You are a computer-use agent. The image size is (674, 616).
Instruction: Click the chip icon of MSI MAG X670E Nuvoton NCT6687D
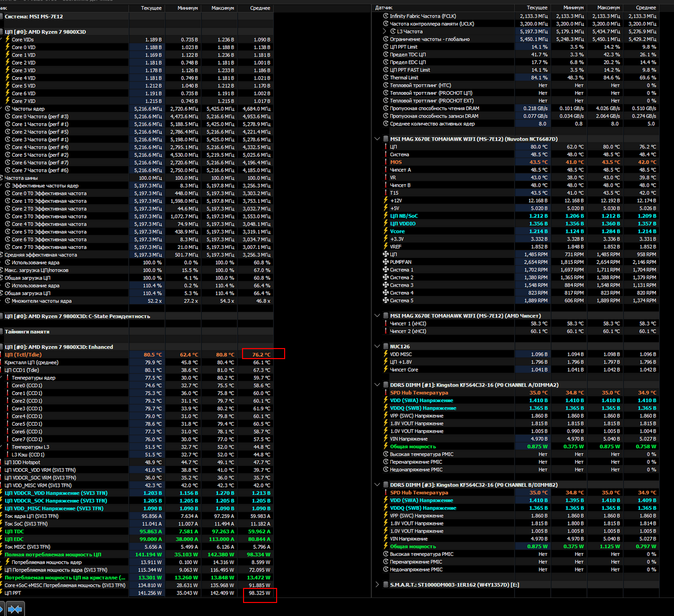tap(386, 139)
